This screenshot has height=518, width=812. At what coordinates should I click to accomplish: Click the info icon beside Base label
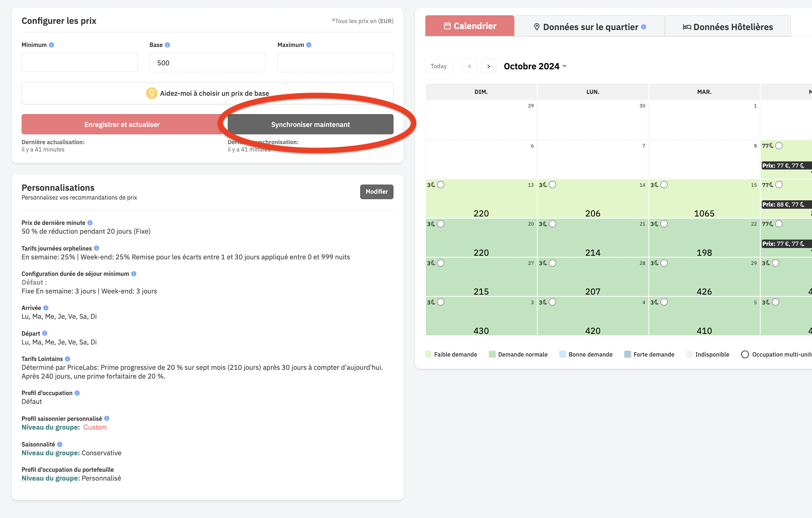[167, 45]
